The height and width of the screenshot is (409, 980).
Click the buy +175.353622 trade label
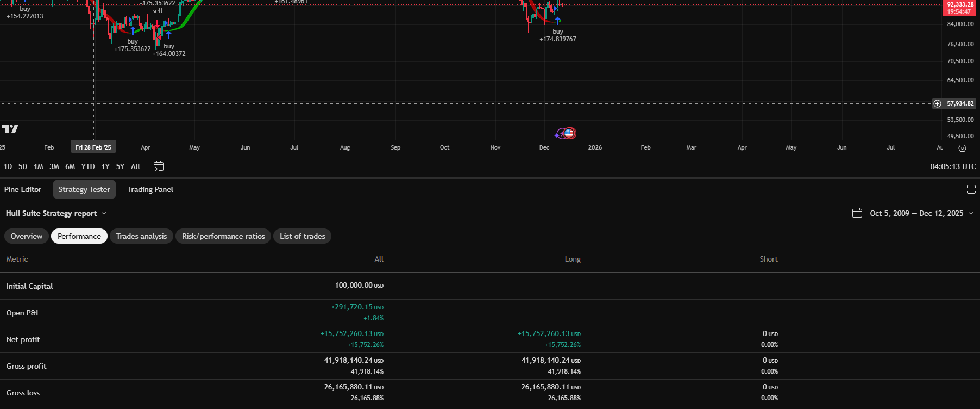(x=133, y=45)
